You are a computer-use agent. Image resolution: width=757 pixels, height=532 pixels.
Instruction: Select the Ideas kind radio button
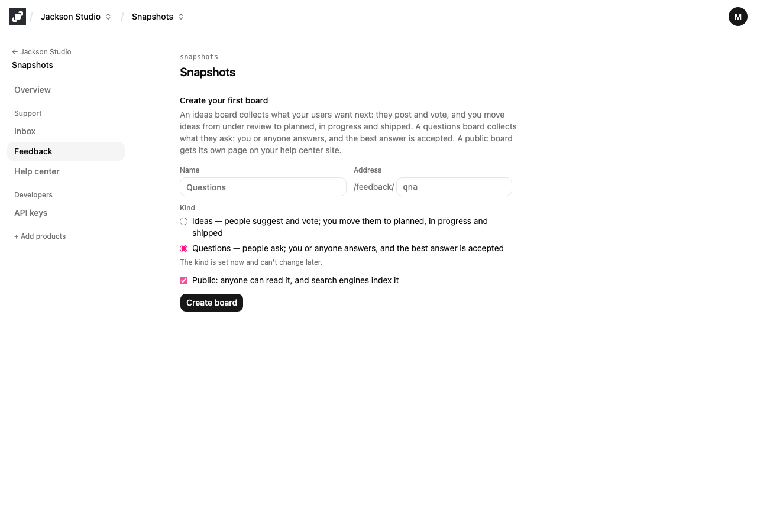point(184,221)
